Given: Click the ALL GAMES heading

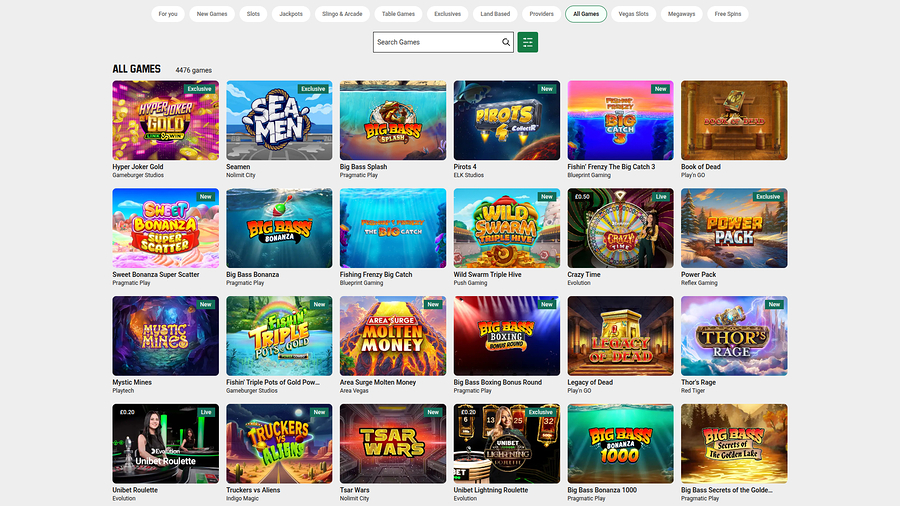Looking at the screenshot, I should pos(137,69).
